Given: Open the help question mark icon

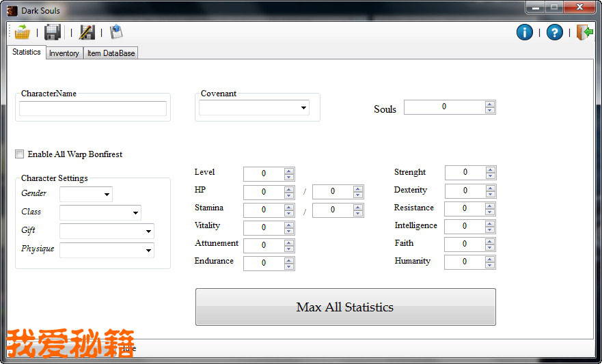Looking at the screenshot, I should coord(555,32).
